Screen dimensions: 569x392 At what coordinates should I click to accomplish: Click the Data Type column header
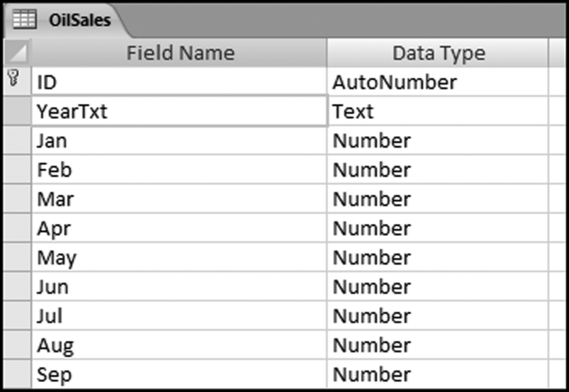pos(438,53)
